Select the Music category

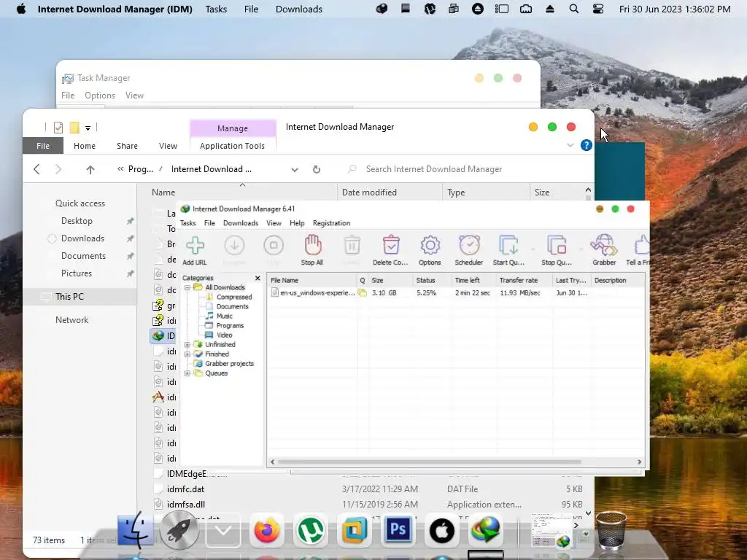coord(225,316)
